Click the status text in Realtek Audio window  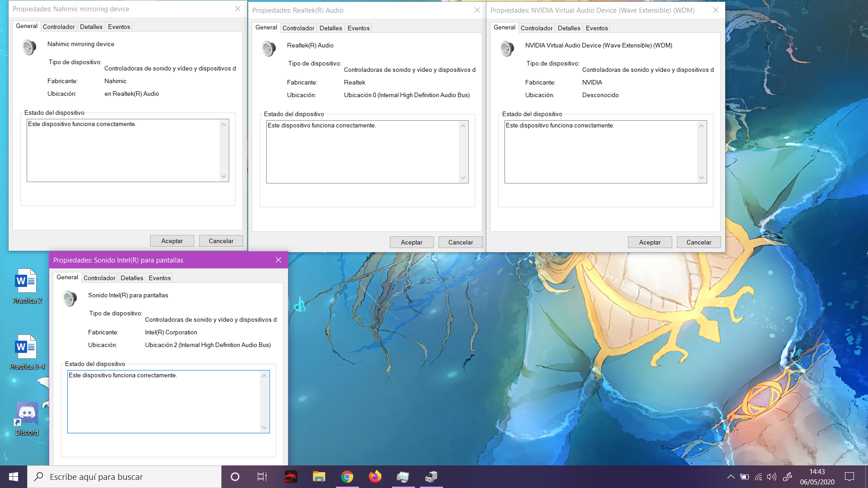click(321, 126)
